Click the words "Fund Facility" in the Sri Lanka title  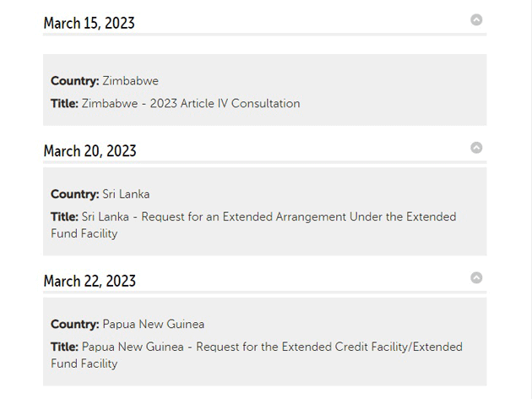tap(84, 233)
